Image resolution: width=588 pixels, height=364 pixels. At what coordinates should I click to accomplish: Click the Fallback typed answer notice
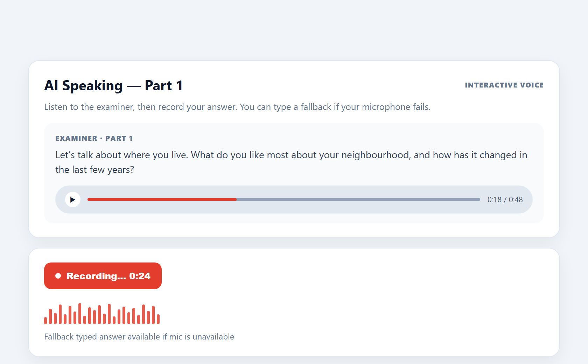point(139,337)
